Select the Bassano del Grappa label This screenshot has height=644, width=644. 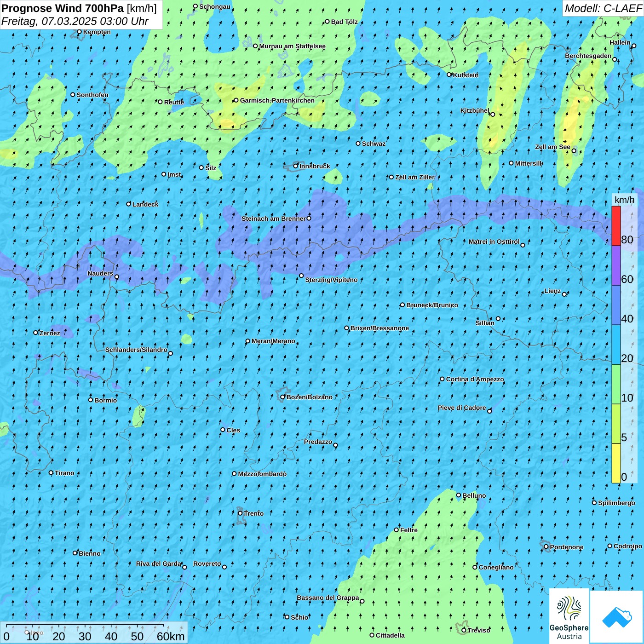pos(328,598)
